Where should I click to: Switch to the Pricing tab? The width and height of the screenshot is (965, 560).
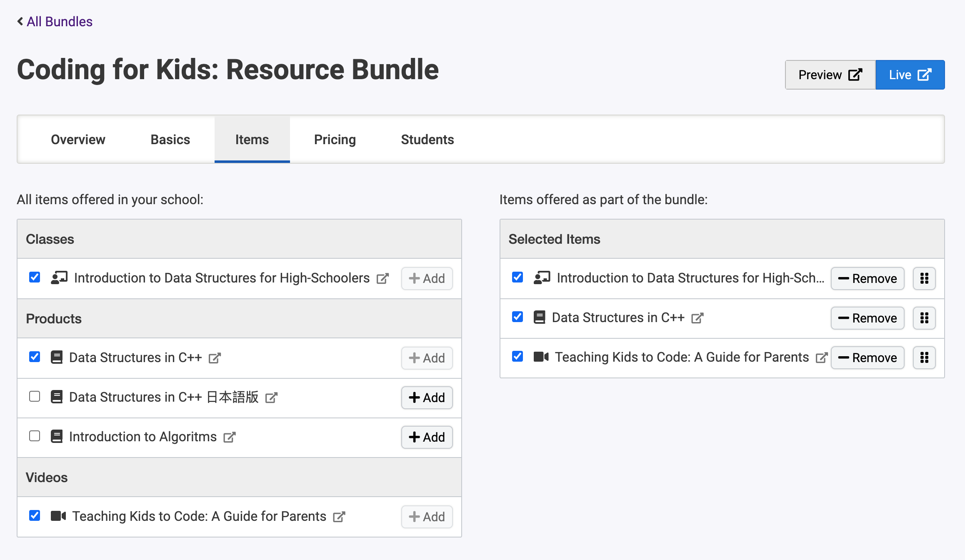click(x=335, y=139)
